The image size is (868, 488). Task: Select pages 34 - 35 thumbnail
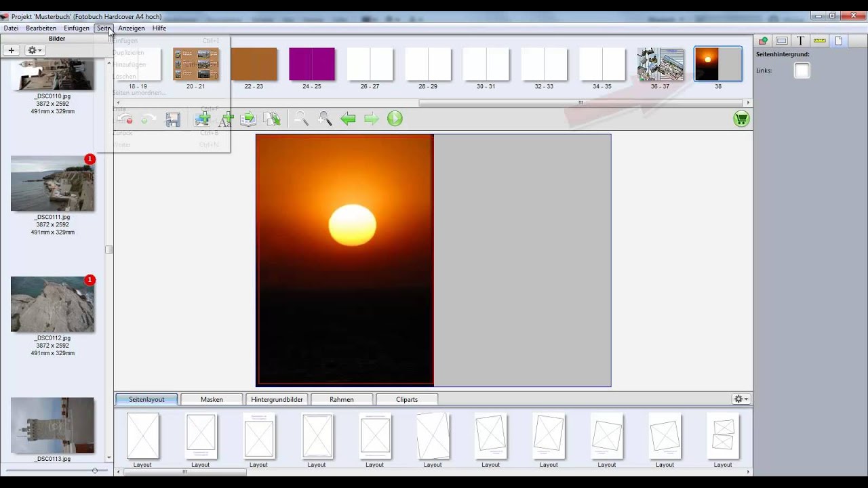point(602,64)
